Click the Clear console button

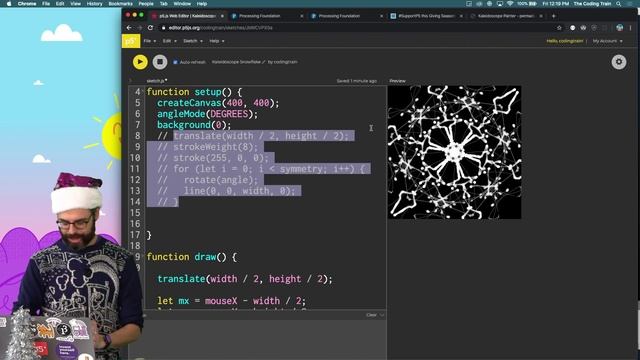tap(371, 315)
